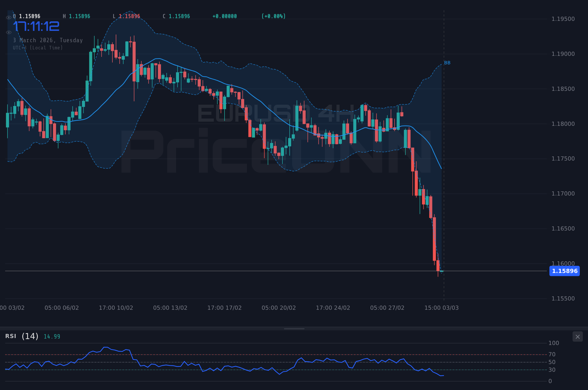Hide the RSI panel via its close button
588x390 pixels.
pyautogui.click(x=577, y=336)
